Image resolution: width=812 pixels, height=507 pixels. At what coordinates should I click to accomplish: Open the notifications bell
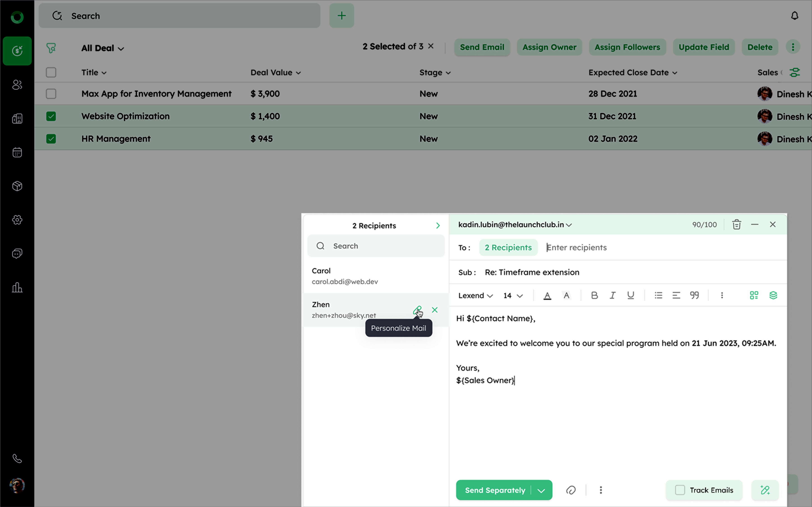(794, 16)
